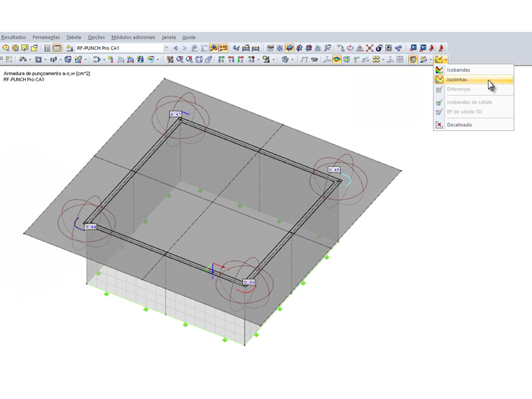The width and height of the screenshot is (532, 399).
Task: Click the rotate view blue circle icon
Action: click(350, 48)
